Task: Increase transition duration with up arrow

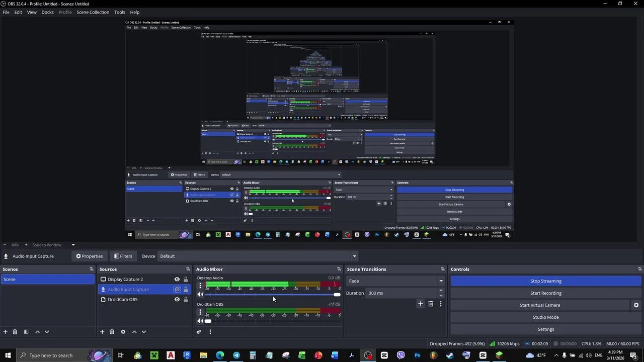Action: pos(441,291)
